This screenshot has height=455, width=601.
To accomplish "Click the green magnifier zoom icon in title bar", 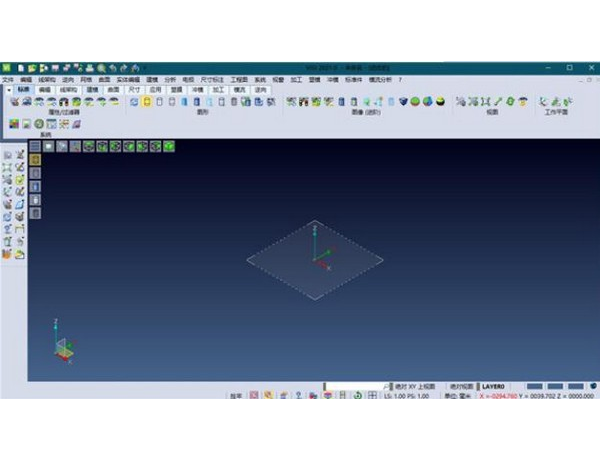I will point(101,68).
